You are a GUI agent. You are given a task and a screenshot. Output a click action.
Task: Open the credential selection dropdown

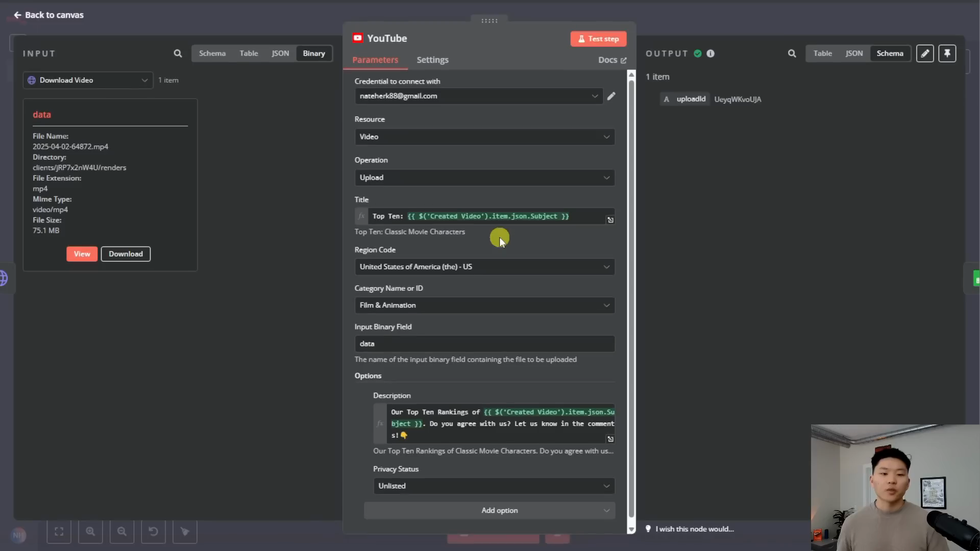[479, 96]
